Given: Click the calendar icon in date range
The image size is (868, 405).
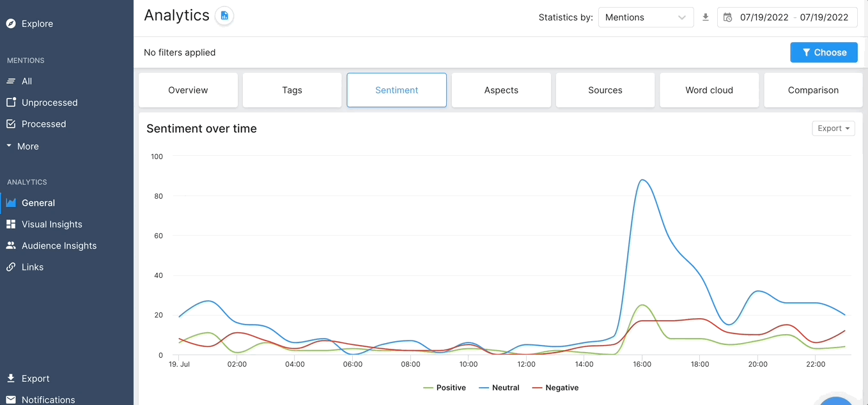Looking at the screenshot, I should coord(727,17).
